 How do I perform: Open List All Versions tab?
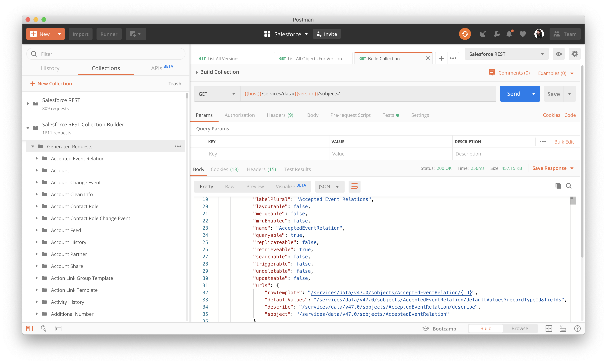tap(233, 58)
